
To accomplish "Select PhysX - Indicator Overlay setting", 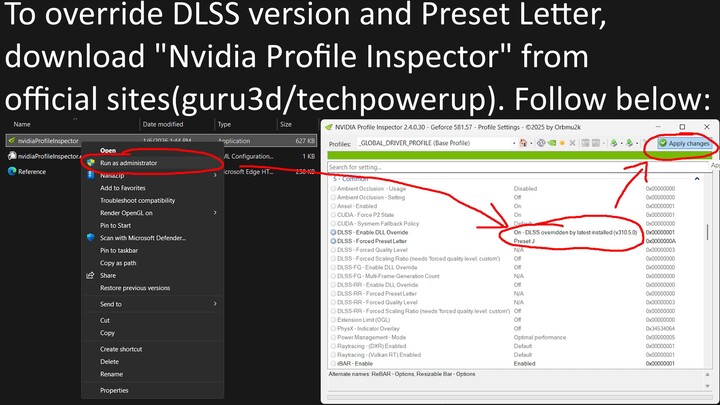I will (368, 329).
